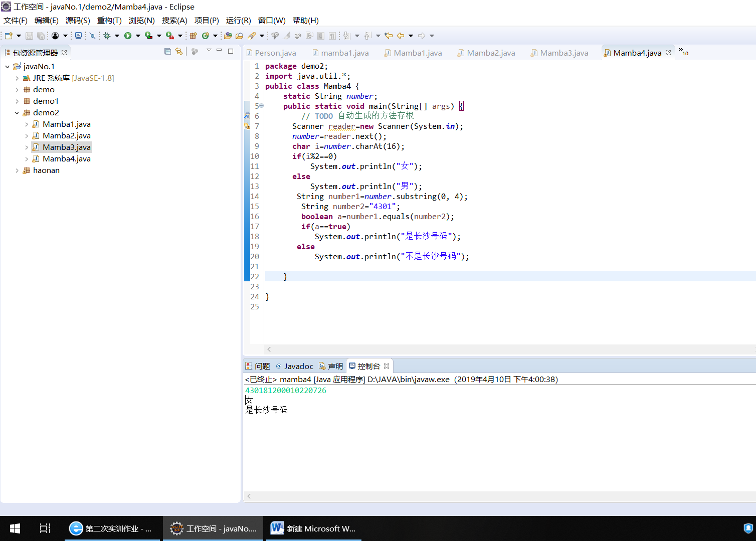Open the 运行(R) menu
Image resolution: width=756 pixels, height=541 pixels.
(239, 21)
